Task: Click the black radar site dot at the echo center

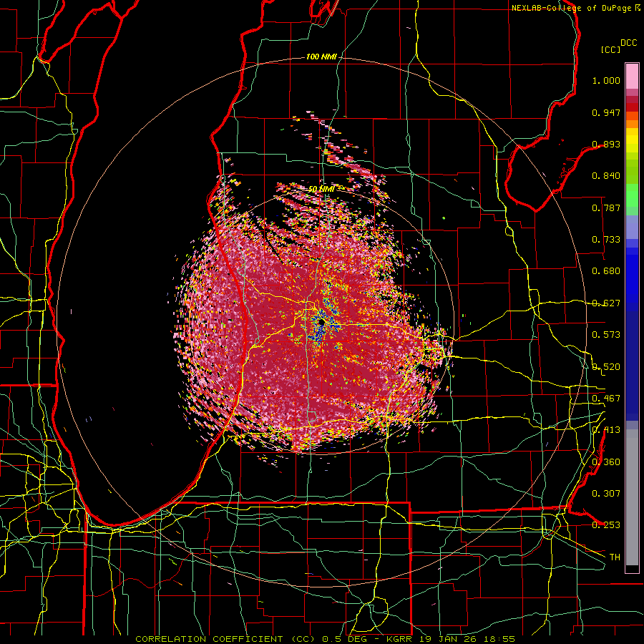Action: 321,323
